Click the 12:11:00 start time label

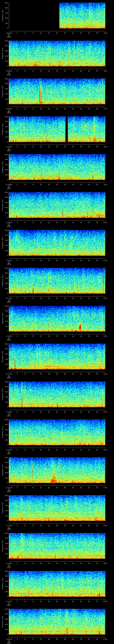9,298
